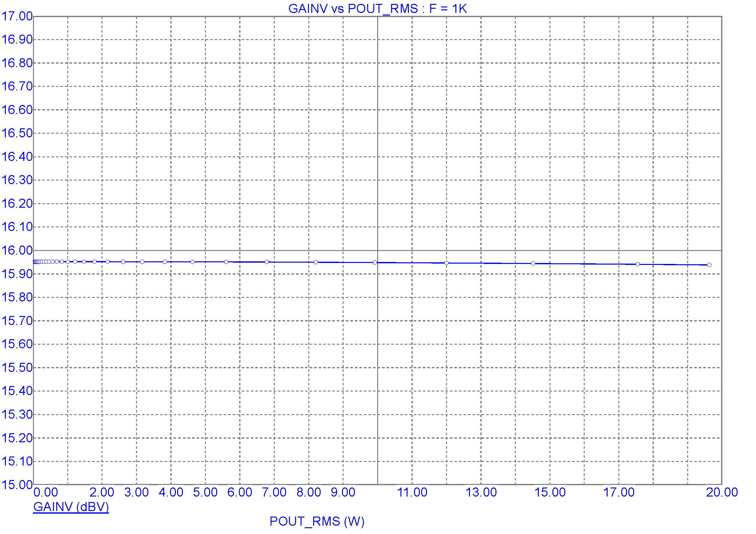
Task: Click the 15.50 y-axis label
Action: [x=17, y=368]
